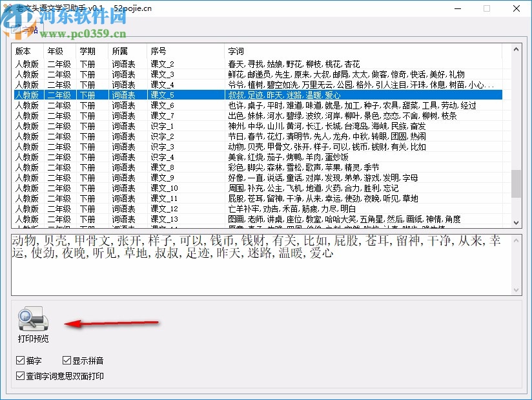The height and width of the screenshot is (400, 532).
Task: Select the row 识字_1
Action: click(x=258, y=126)
